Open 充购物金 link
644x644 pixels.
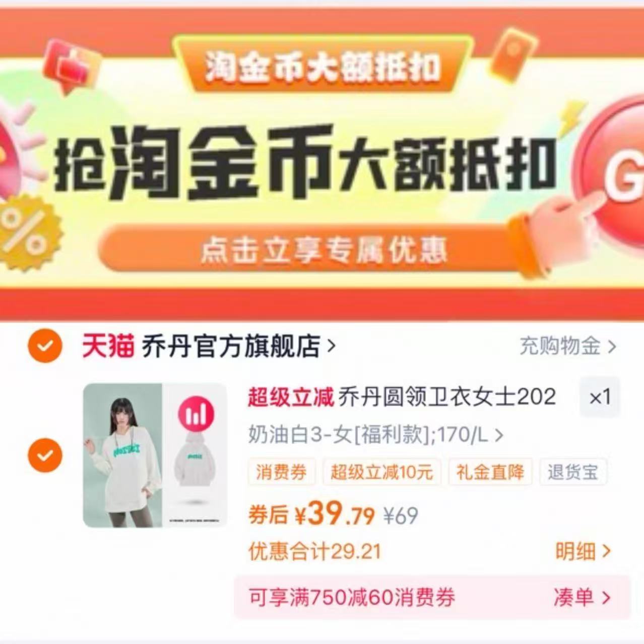[567, 346]
